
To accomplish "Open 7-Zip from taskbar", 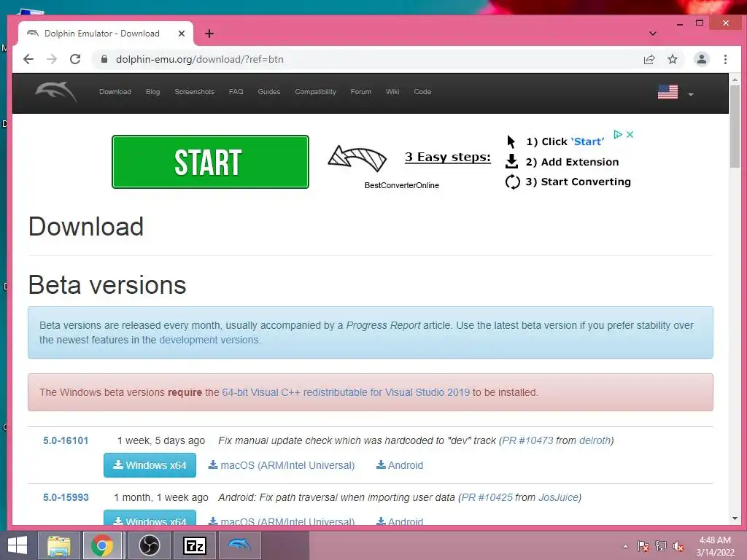I will coord(194,545).
